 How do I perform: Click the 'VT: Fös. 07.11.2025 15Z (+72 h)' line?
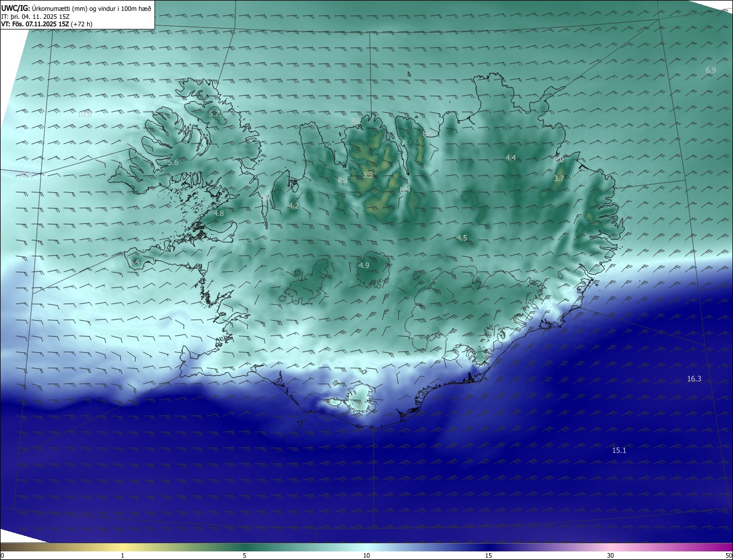tap(47, 24)
